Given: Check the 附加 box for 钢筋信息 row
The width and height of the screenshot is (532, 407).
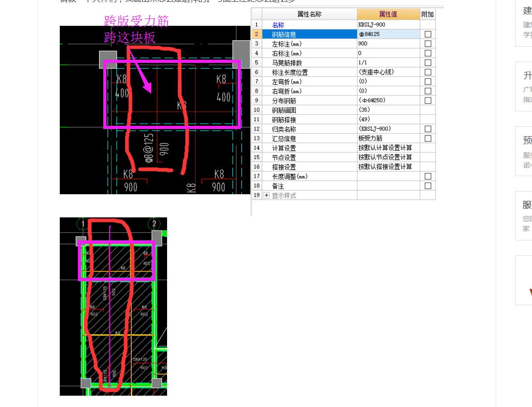Looking at the screenshot, I should pos(428,34).
